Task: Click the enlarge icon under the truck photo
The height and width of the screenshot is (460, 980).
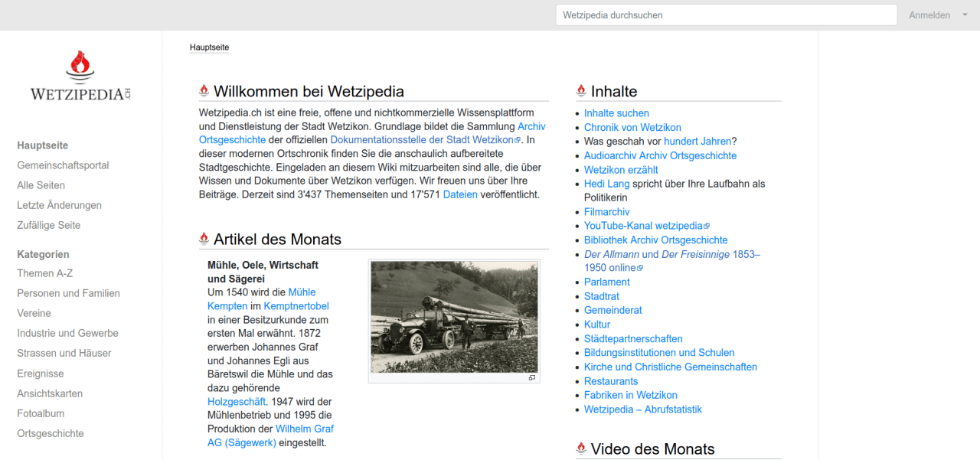Action: tap(532, 378)
